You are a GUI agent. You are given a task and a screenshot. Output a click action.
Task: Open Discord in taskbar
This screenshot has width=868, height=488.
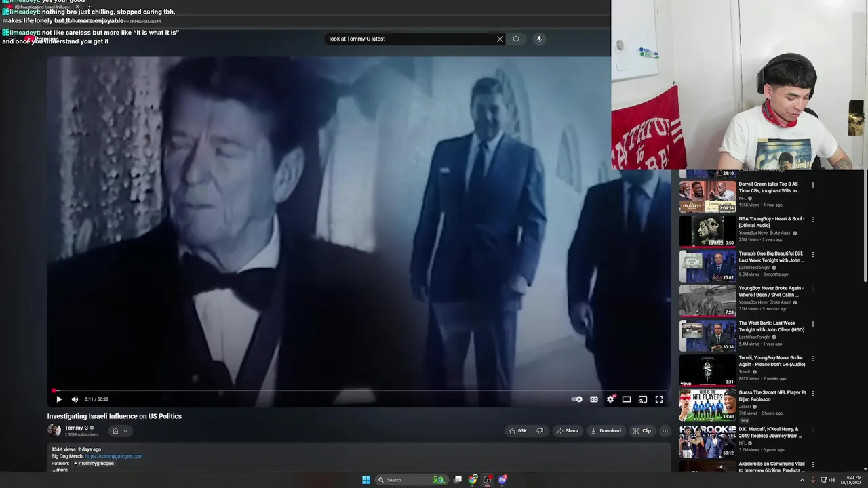click(502, 480)
